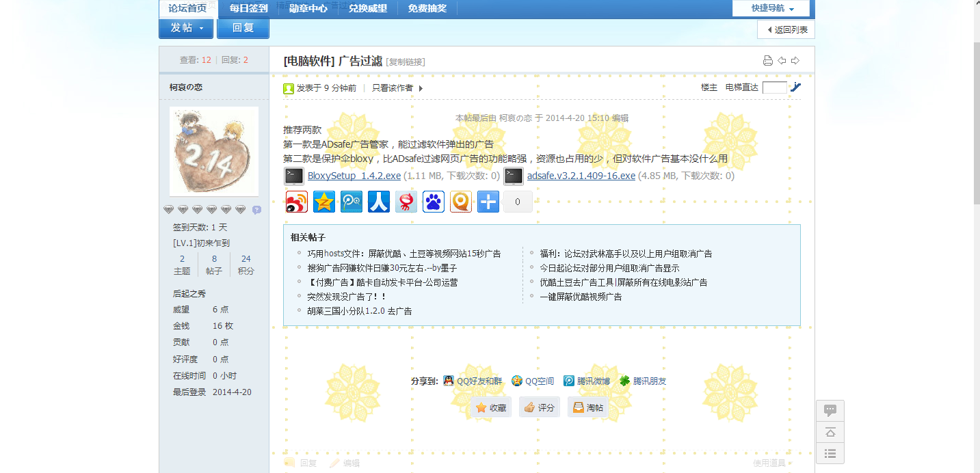Click the 腾讯朋友 clover icon
The height and width of the screenshot is (473, 980).
(625, 381)
